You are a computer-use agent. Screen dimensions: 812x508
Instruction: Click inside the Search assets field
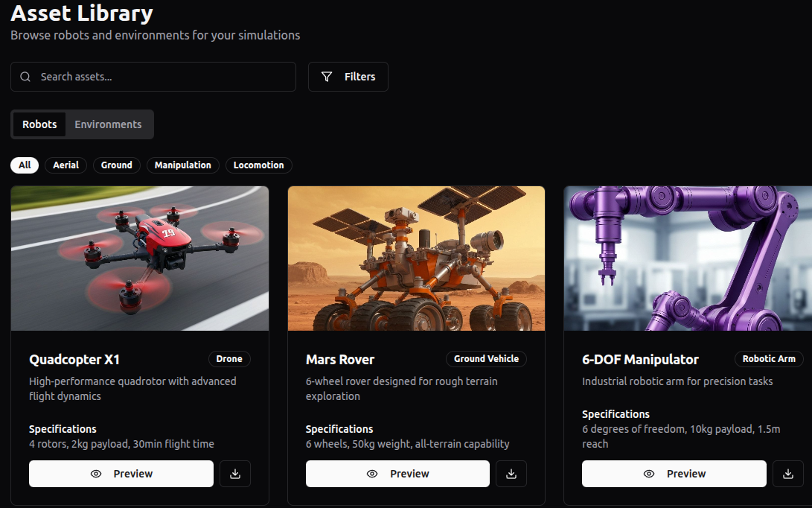point(153,77)
